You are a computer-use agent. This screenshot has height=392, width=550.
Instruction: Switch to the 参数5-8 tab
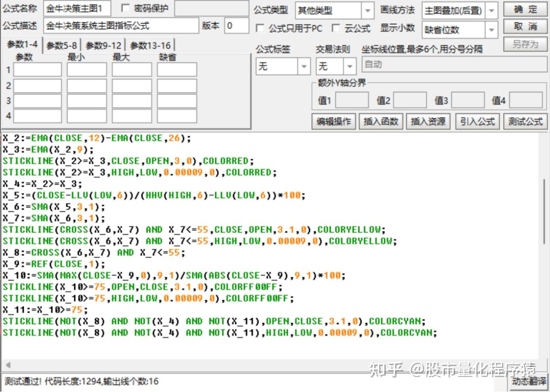[62, 46]
